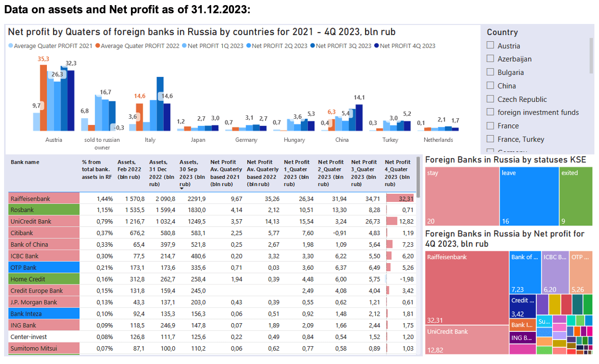The image size is (599, 364).
Task: Enable the China country filter checkbox
Action: [490, 85]
